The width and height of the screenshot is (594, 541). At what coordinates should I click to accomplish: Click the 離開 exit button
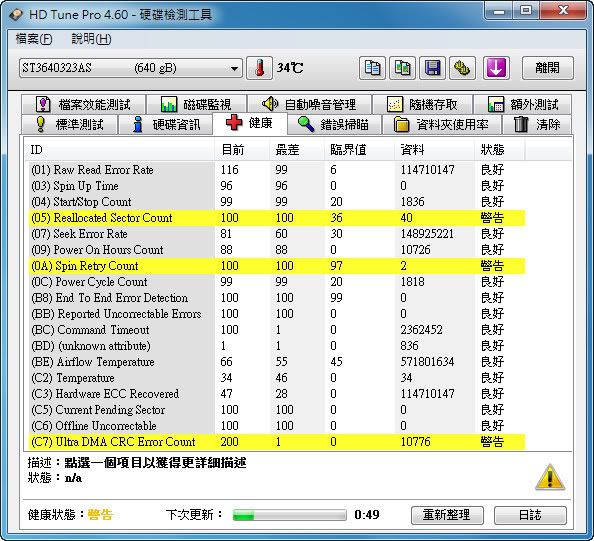pos(548,68)
